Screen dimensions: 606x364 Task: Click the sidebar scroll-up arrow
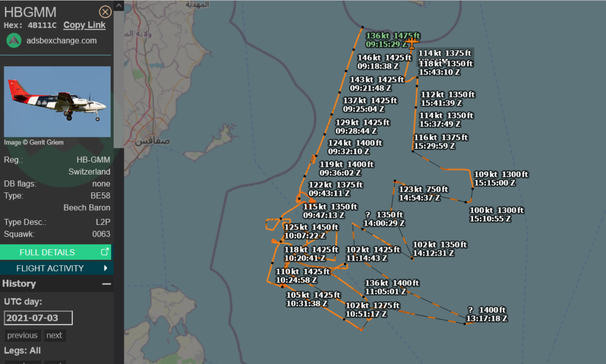click(x=118, y=6)
